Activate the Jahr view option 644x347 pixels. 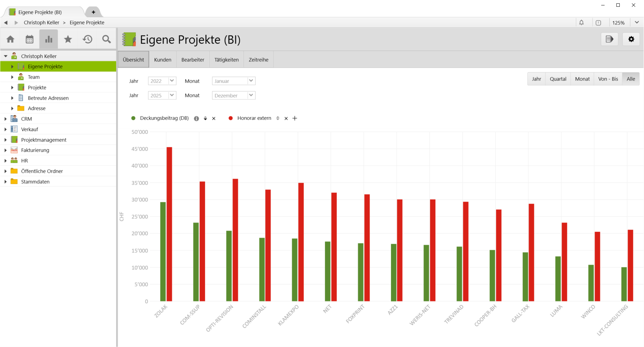(536, 79)
